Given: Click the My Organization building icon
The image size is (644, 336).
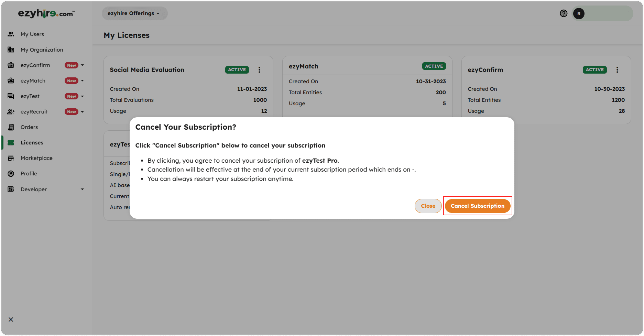Looking at the screenshot, I should [11, 50].
